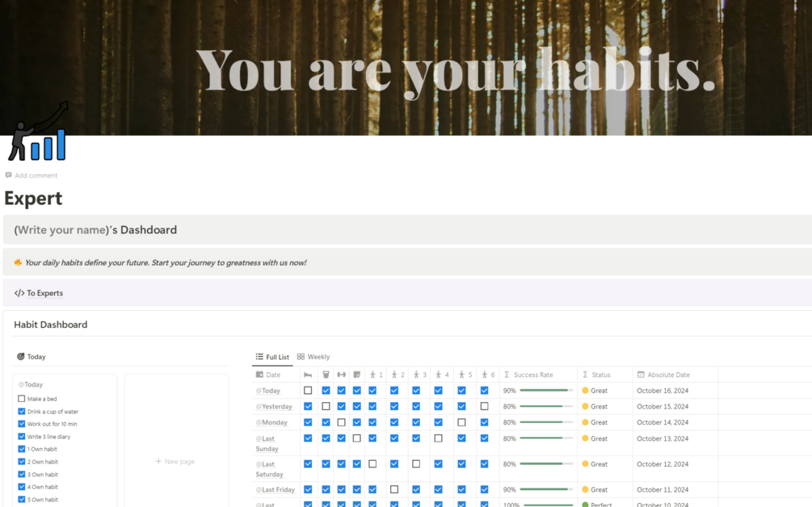The width and height of the screenshot is (812, 507).
Task: Click the person icon column header 2
Action: pyautogui.click(x=394, y=375)
